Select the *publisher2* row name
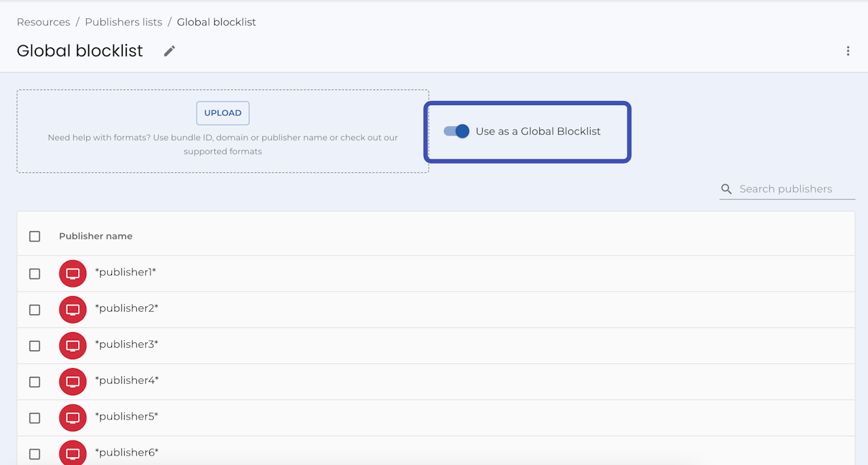Screen dimensions: 868x465 (x=127, y=308)
